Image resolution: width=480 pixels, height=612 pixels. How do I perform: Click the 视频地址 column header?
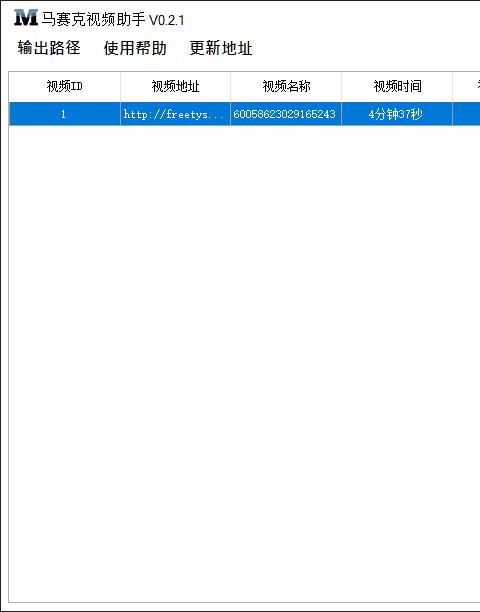[176, 86]
